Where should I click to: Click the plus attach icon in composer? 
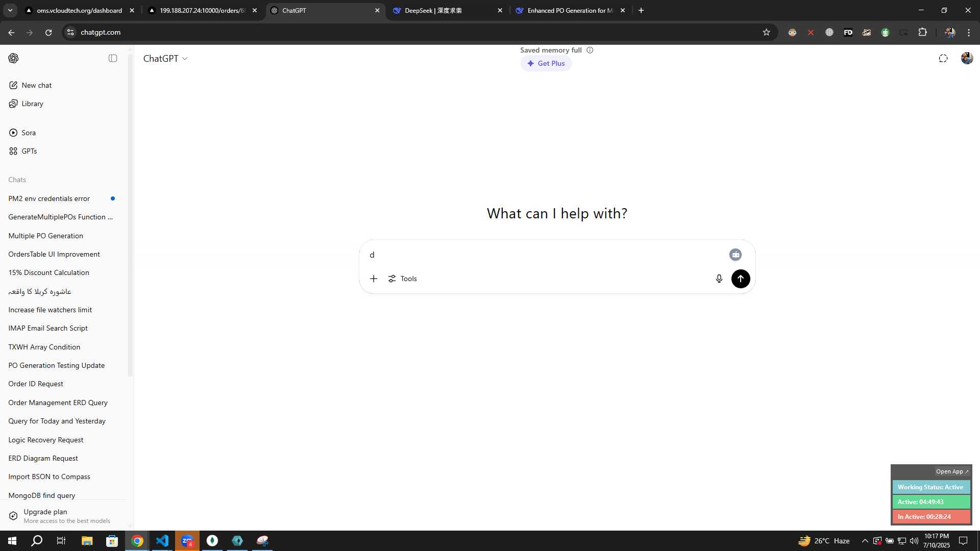point(374,279)
